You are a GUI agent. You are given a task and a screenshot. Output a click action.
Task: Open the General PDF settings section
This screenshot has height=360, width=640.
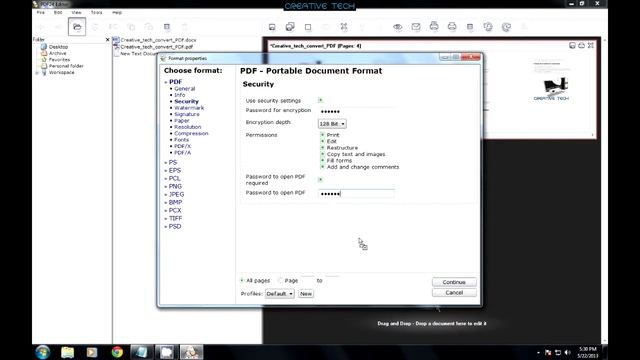pos(184,89)
